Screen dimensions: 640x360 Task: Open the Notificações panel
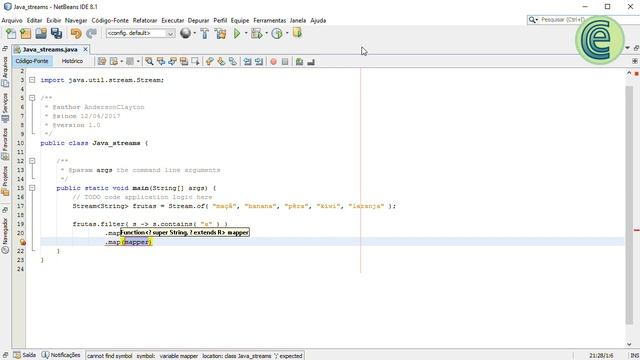click(x=61, y=355)
